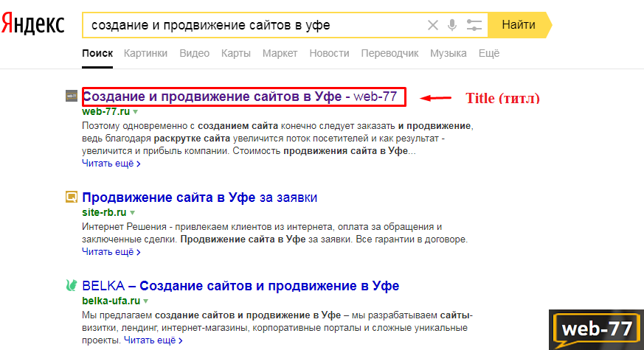The height and width of the screenshot is (350, 644).
Task: Click snippet text starting Поэтому одновременно
Action: 277,139
